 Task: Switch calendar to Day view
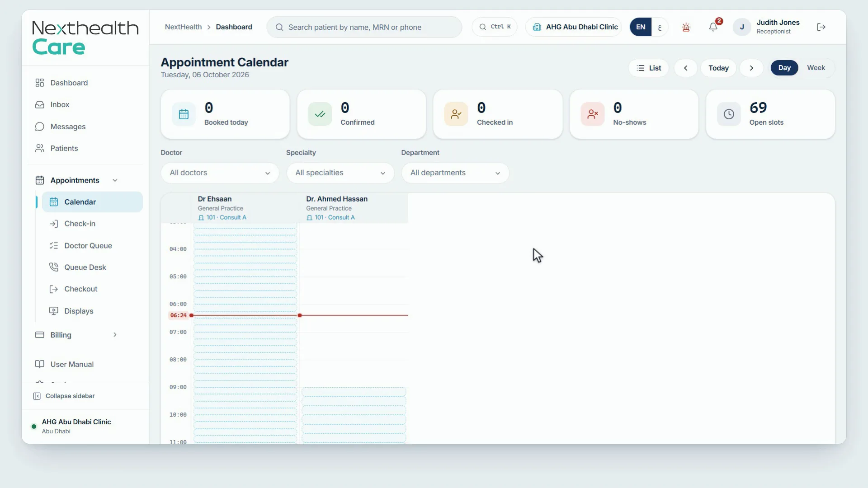784,68
